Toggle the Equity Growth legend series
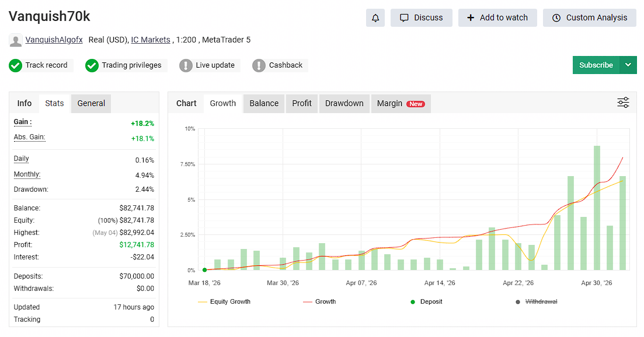 pos(224,302)
